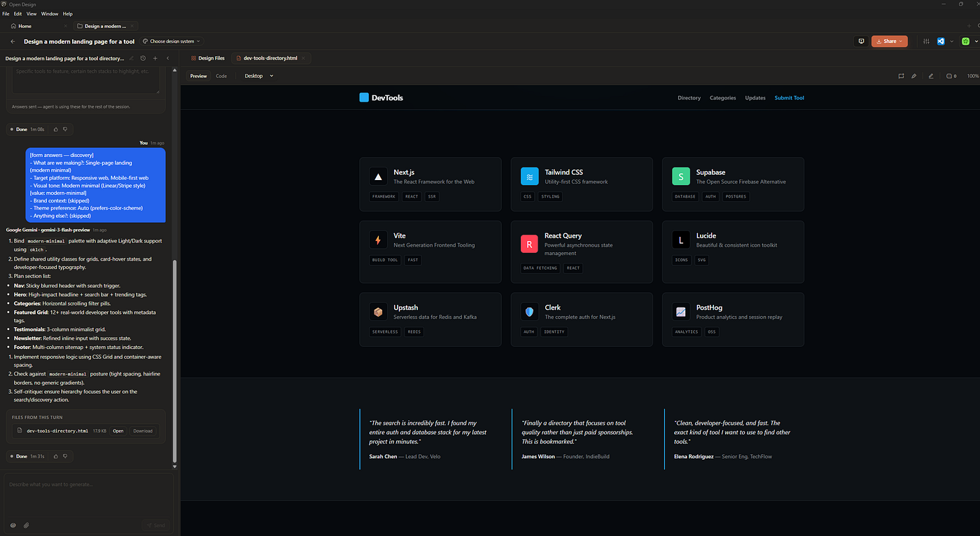Click the PostHog chart icon
The image size is (980, 536).
click(x=681, y=312)
